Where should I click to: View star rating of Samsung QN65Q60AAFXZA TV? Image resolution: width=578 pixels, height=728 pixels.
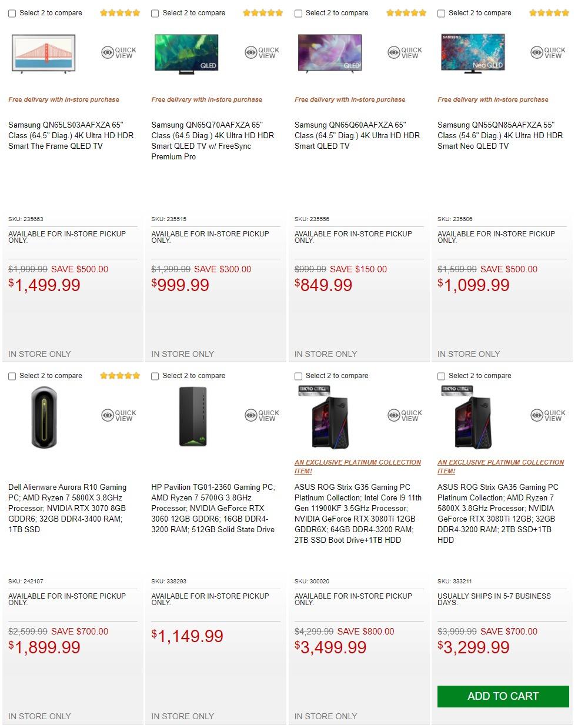click(406, 13)
